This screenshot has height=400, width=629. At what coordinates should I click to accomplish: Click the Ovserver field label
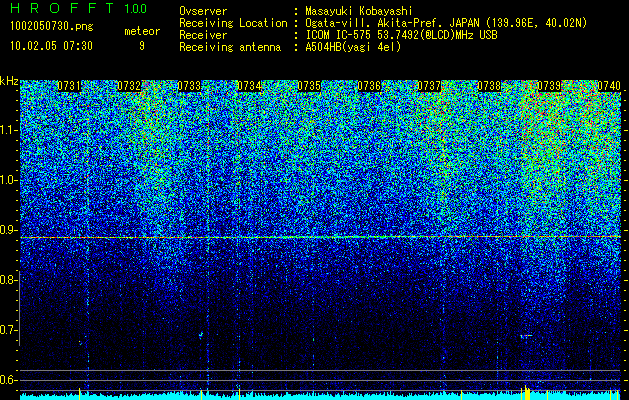tap(203, 11)
